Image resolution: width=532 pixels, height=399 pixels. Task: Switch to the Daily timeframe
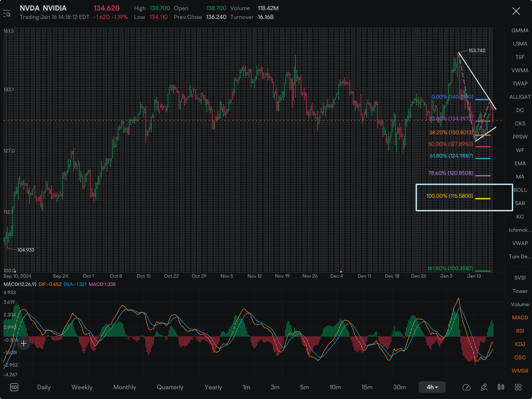click(44, 387)
